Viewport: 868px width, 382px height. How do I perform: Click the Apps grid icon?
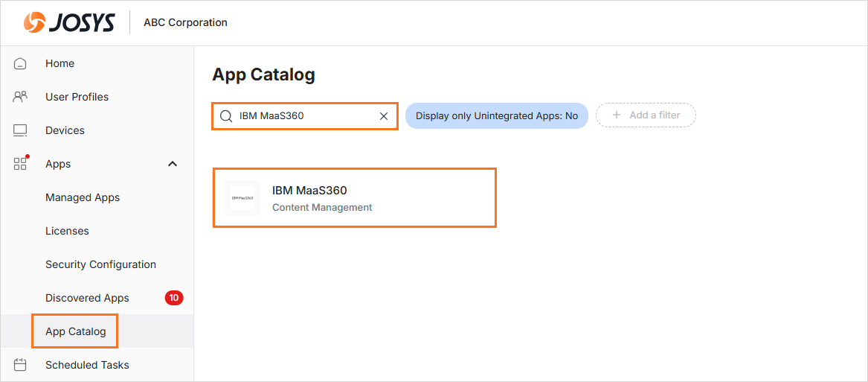[x=21, y=164]
